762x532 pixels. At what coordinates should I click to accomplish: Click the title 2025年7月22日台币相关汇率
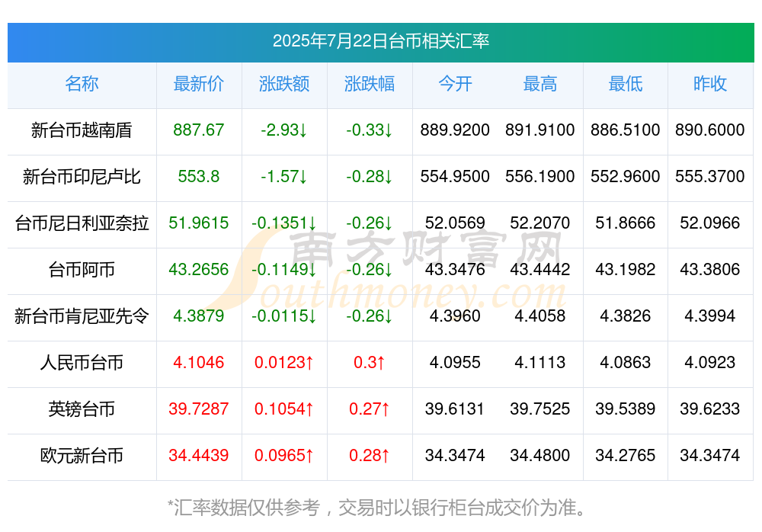(380, 41)
